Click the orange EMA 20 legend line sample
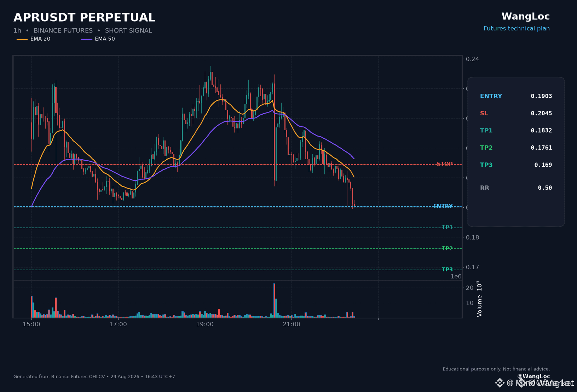The height and width of the screenshot is (392, 577). tap(22, 39)
